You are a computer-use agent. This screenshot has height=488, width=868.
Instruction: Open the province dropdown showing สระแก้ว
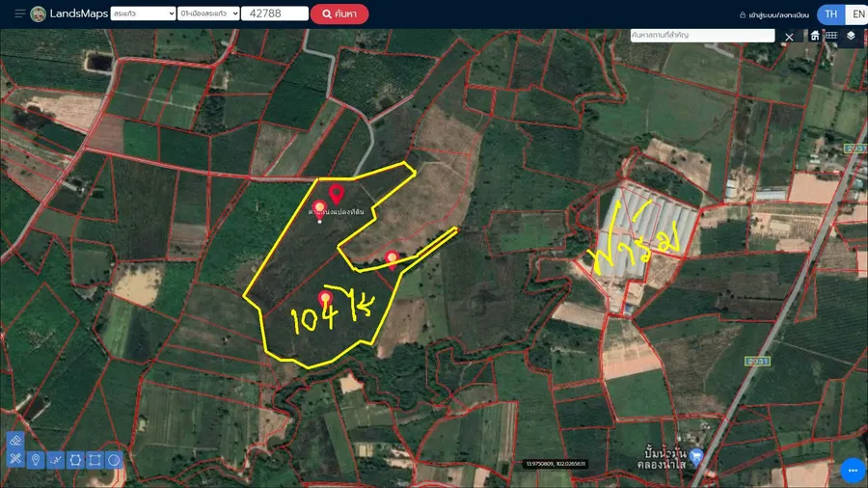tap(143, 14)
